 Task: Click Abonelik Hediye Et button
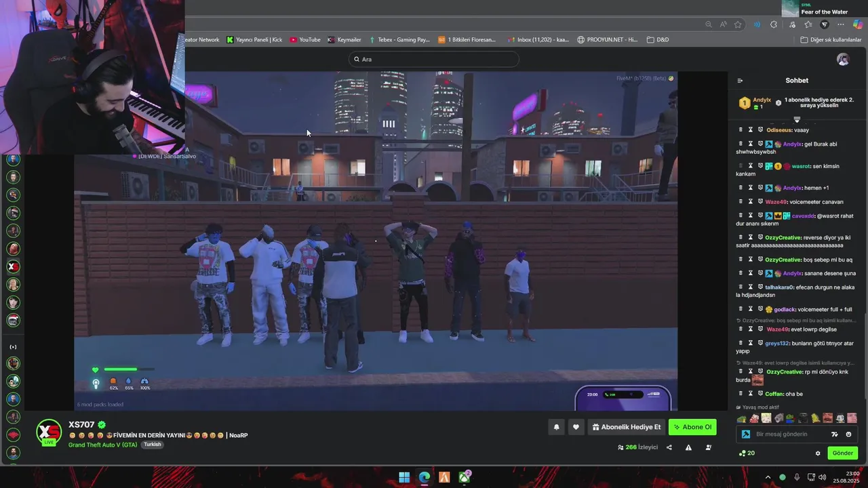tap(626, 427)
